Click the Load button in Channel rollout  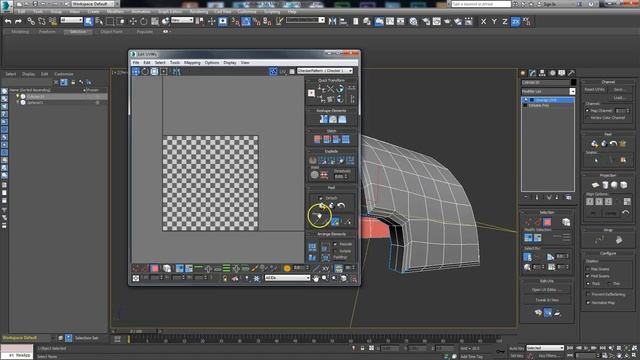(x=619, y=98)
